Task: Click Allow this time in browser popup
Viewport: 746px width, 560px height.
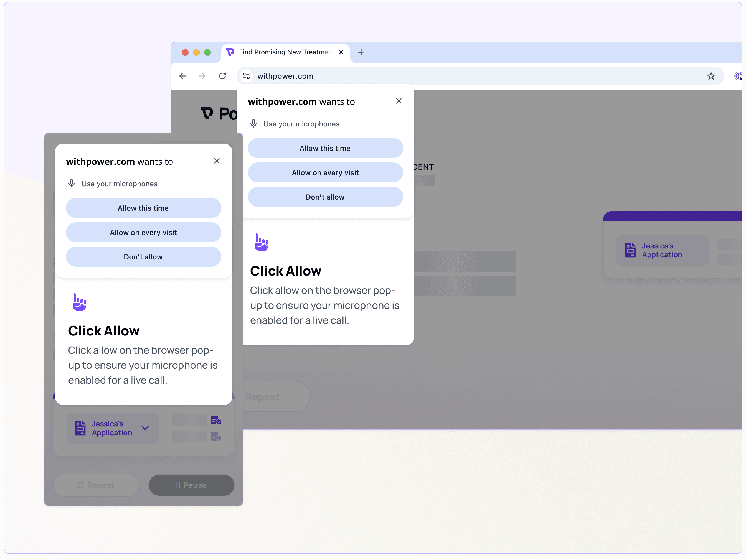Action: (x=325, y=148)
